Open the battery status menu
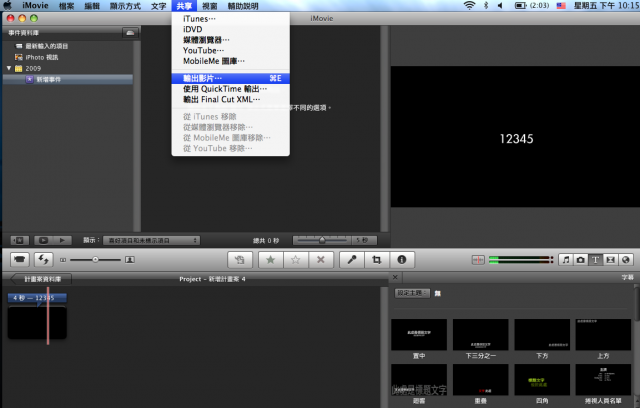This screenshot has height=408, width=640. (531, 5)
